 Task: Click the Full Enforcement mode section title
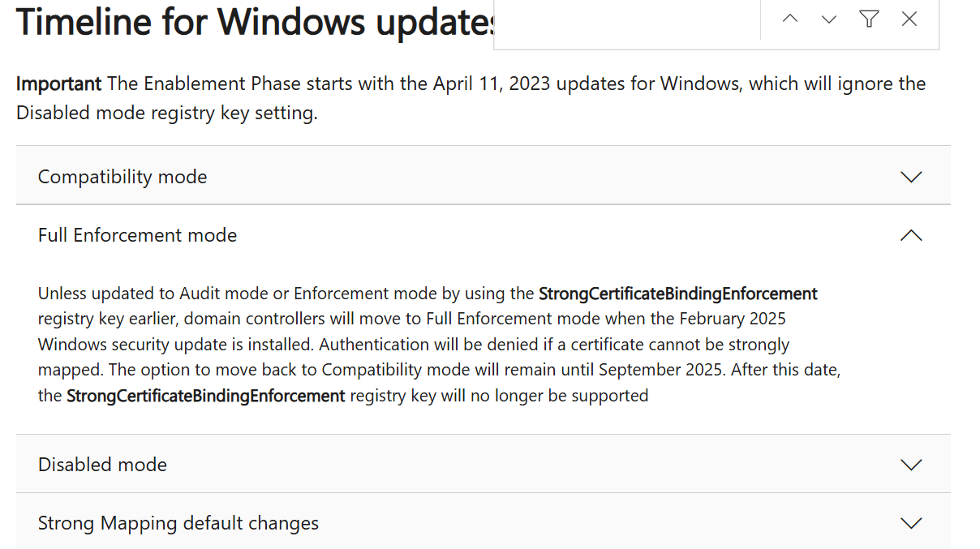coord(138,235)
